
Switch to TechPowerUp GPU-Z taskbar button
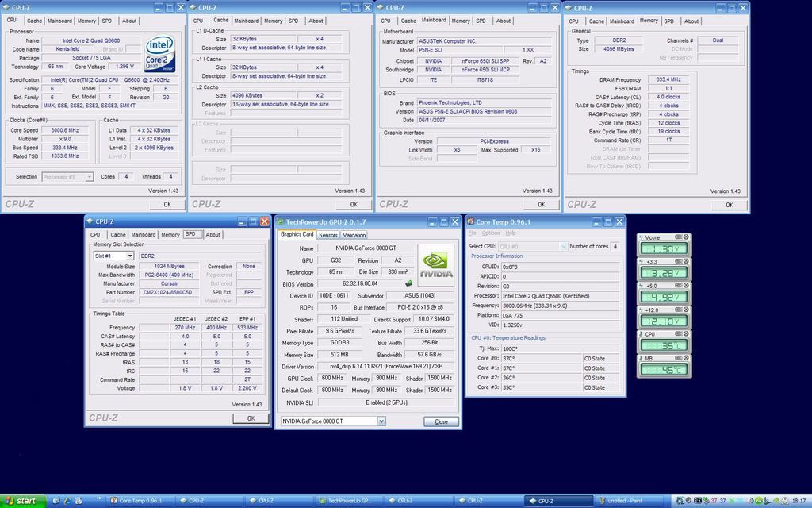pos(350,501)
